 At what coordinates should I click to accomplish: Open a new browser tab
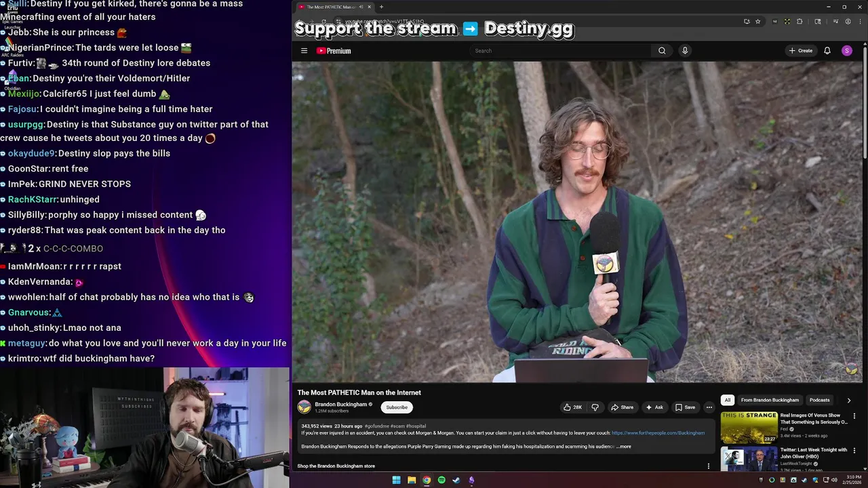pos(381,7)
